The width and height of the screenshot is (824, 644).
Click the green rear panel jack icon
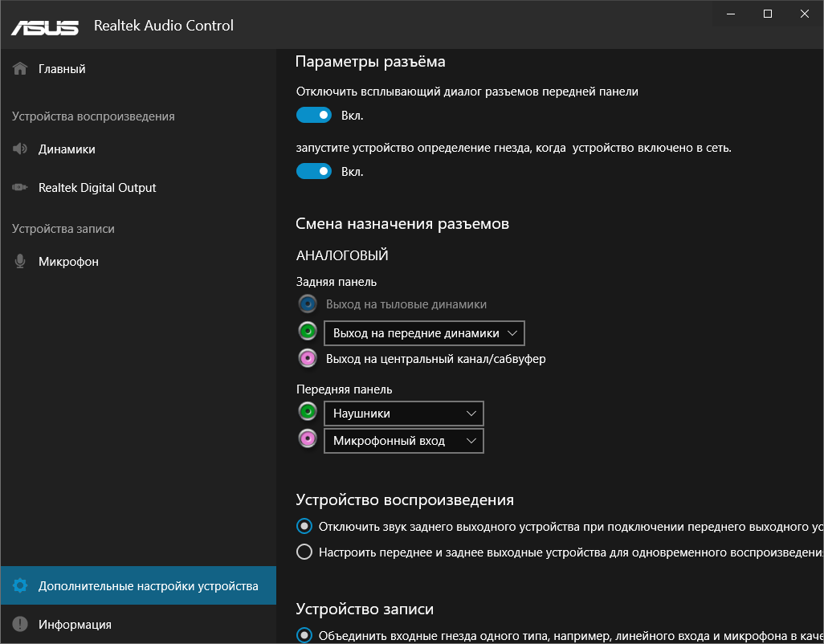click(x=307, y=332)
